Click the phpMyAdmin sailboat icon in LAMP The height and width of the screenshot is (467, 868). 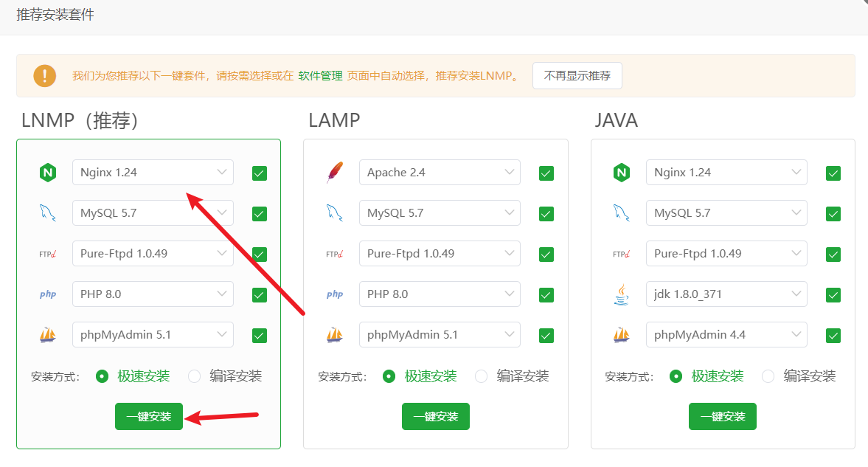[334, 335]
